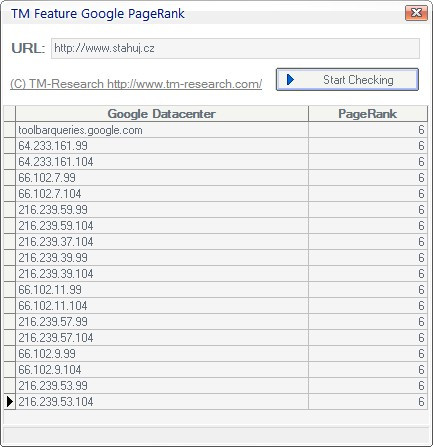433x447 pixels.
Task: Click the PageRank value for 216.239.53.99
Action: [x=368, y=386]
